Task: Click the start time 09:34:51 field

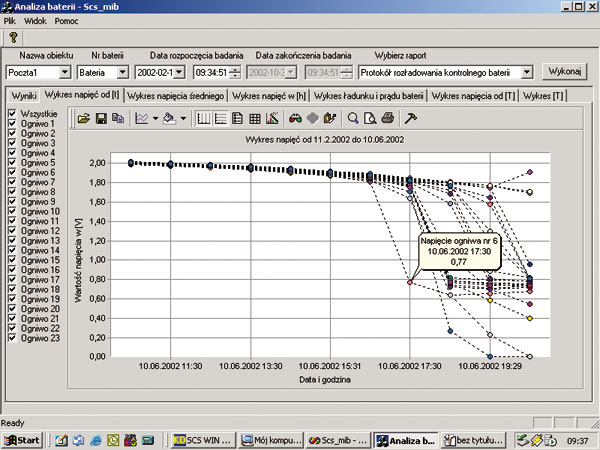Action: tap(212, 72)
